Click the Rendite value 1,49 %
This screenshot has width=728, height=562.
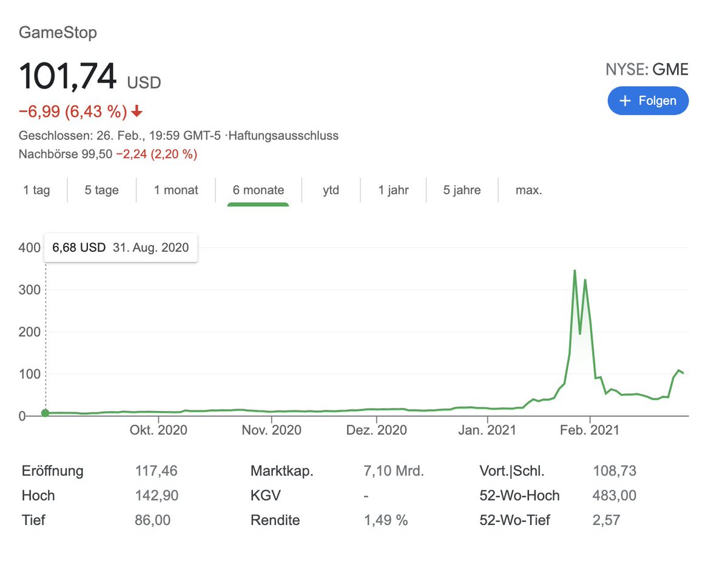386,520
